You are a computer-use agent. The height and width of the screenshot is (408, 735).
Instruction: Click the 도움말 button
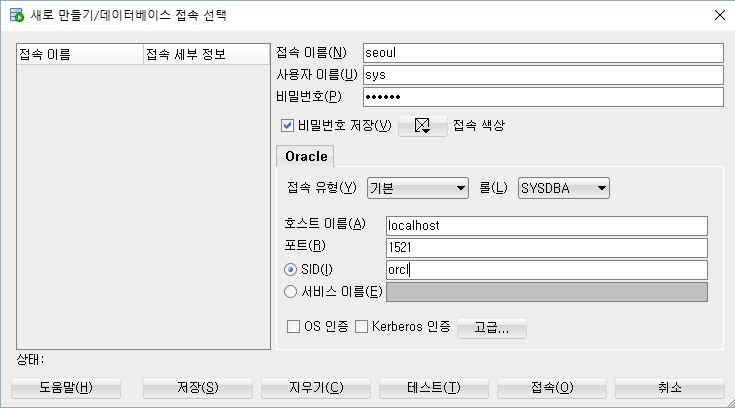coord(66,387)
